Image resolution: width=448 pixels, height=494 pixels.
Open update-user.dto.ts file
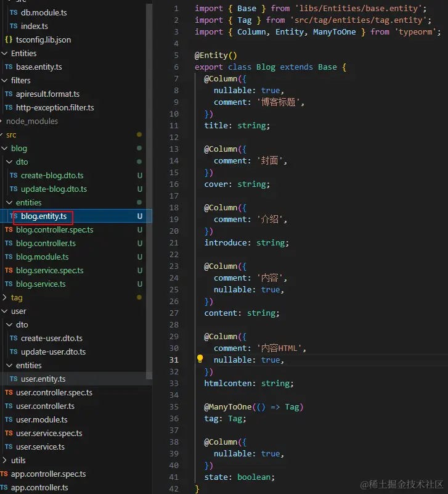click(53, 352)
